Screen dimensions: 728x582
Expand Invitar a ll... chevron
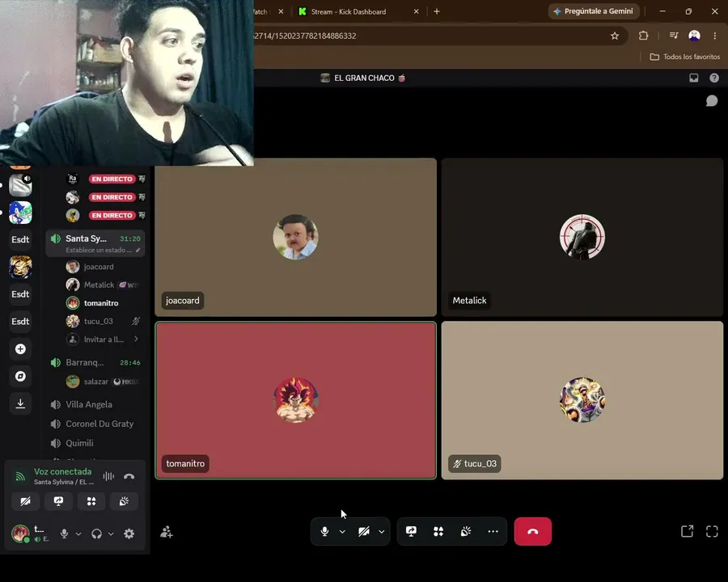[x=136, y=339]
